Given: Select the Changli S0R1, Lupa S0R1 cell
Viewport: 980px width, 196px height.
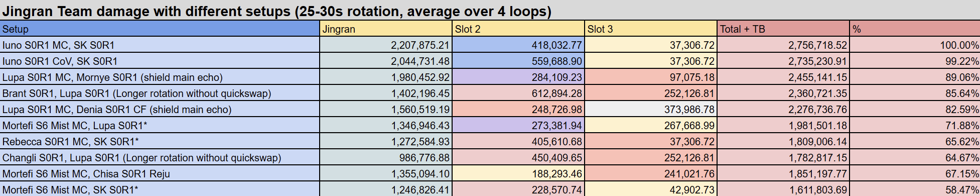Looking at the screenshot, I should click(x=160, y=157).
